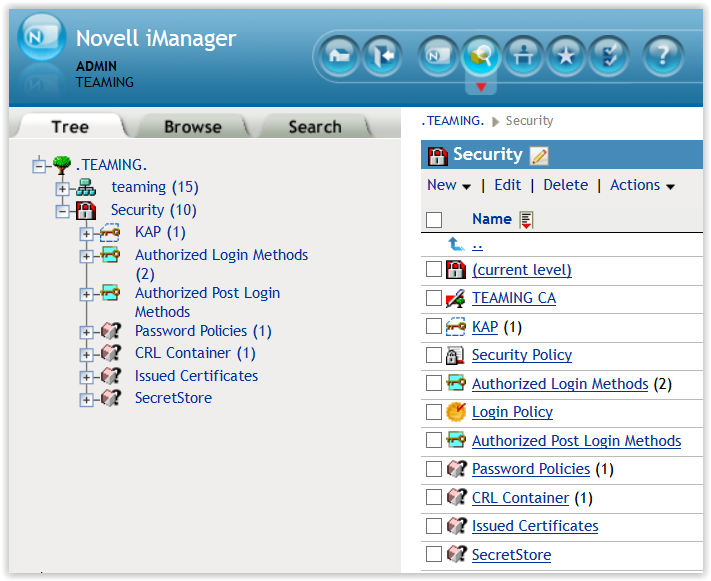This screenshot has width=711, height=581.
Task: Click the Issued Certificates icon in tree
Action: click(110, 376)
